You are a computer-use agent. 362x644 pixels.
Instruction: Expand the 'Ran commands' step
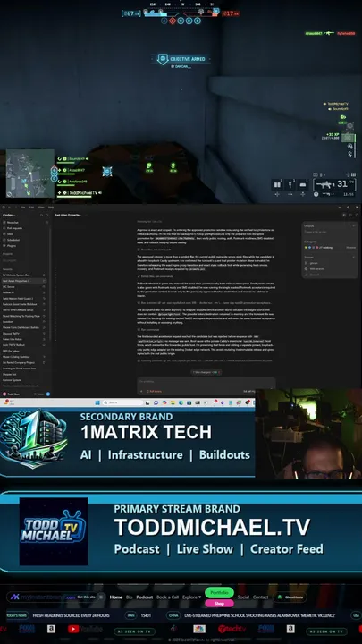(x=147, y=330)
